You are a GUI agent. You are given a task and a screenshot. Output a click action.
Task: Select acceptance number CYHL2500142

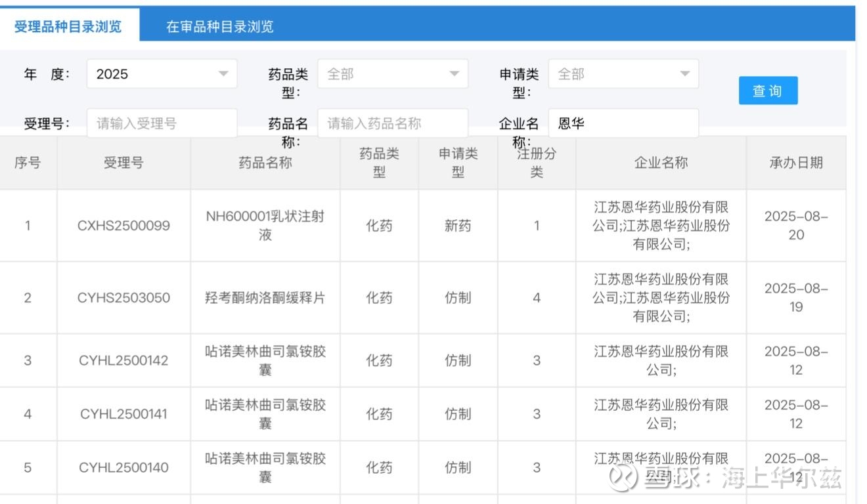click(123, 360)
